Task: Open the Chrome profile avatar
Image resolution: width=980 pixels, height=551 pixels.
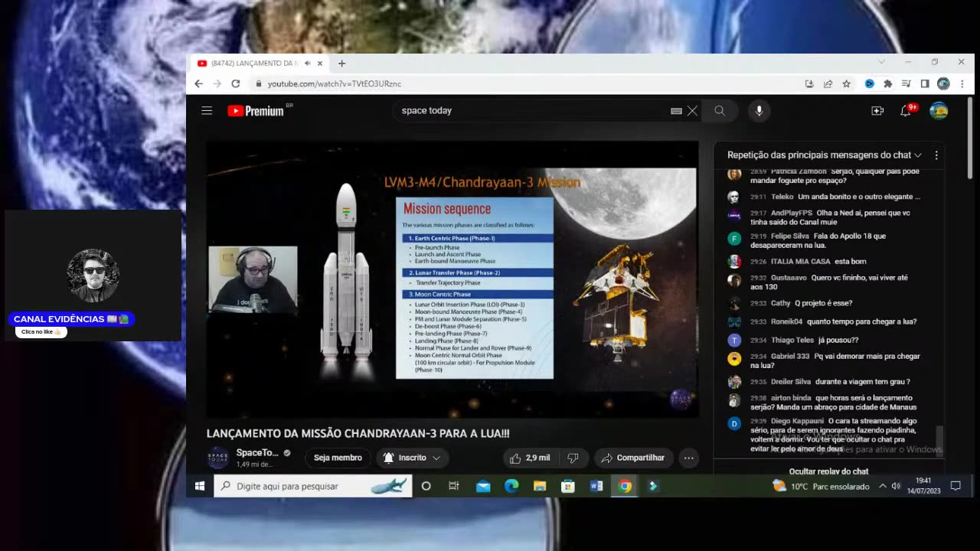Action: point(943,83)
